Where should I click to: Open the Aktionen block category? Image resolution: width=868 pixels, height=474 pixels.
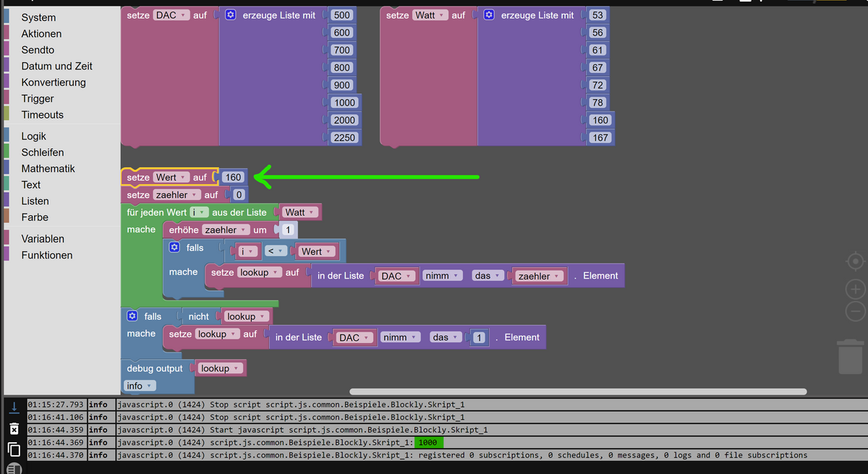[x=41, y=33]
